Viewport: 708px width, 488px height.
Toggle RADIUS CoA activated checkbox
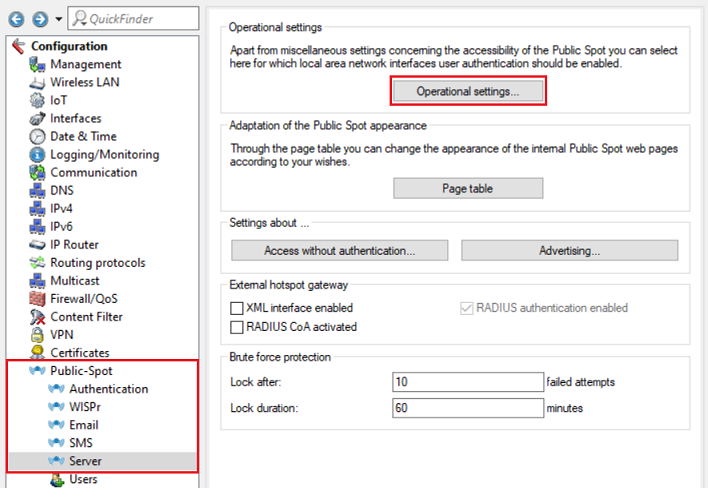coord(237,326)
